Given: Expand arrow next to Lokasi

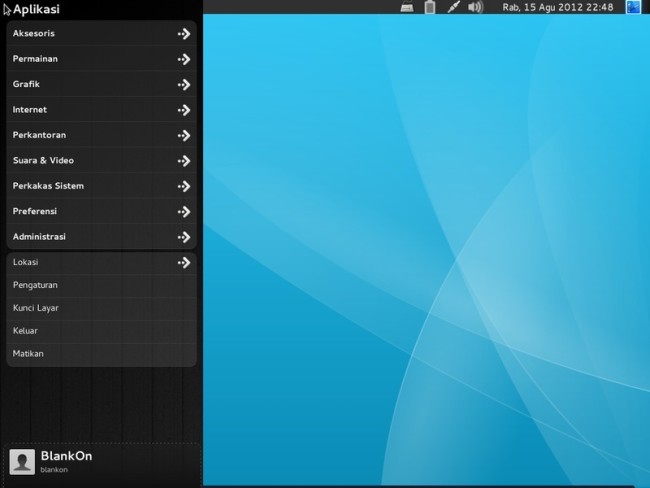Looking at the screenshot, I should point(184,262).
